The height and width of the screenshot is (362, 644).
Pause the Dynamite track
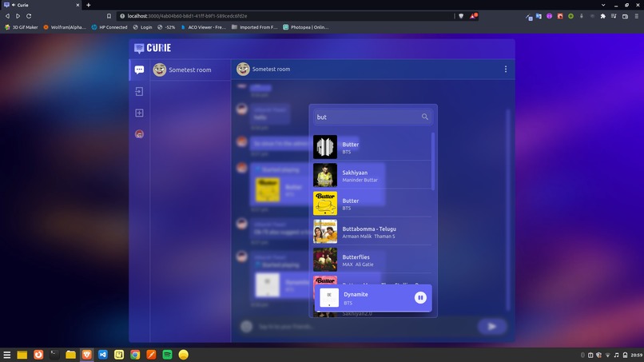(420, 297)
